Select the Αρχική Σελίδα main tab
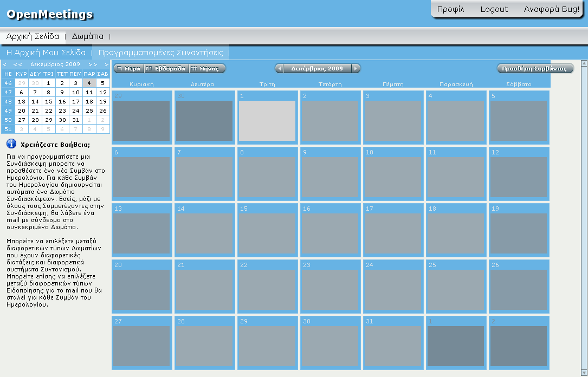 click(x=33, y=36)
